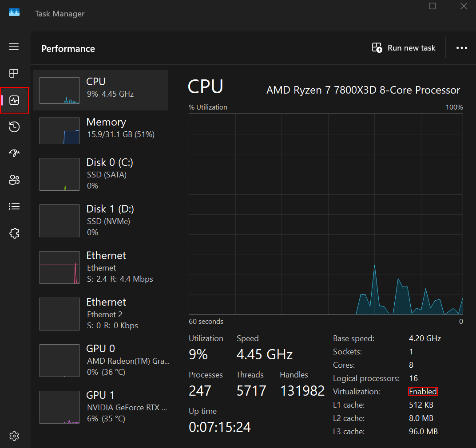Expand the navigation pane with hamburger menu

point(14,47)
